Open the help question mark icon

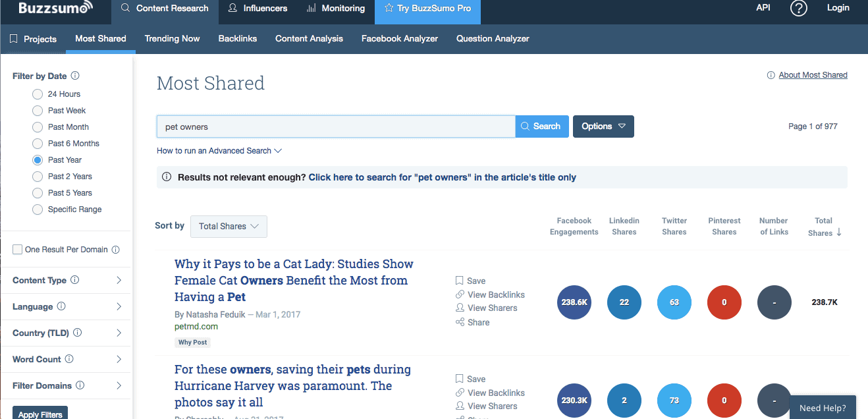tap(799, 9)
